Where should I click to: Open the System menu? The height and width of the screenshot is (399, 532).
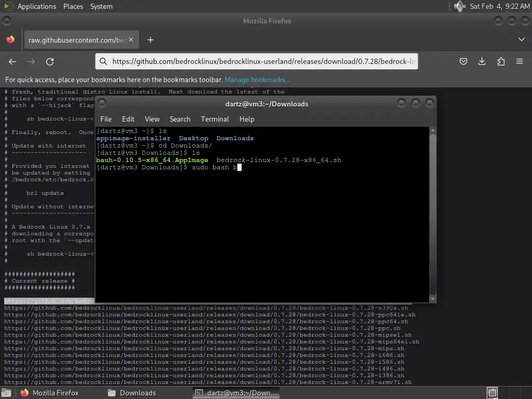click(x=101, y=6)
